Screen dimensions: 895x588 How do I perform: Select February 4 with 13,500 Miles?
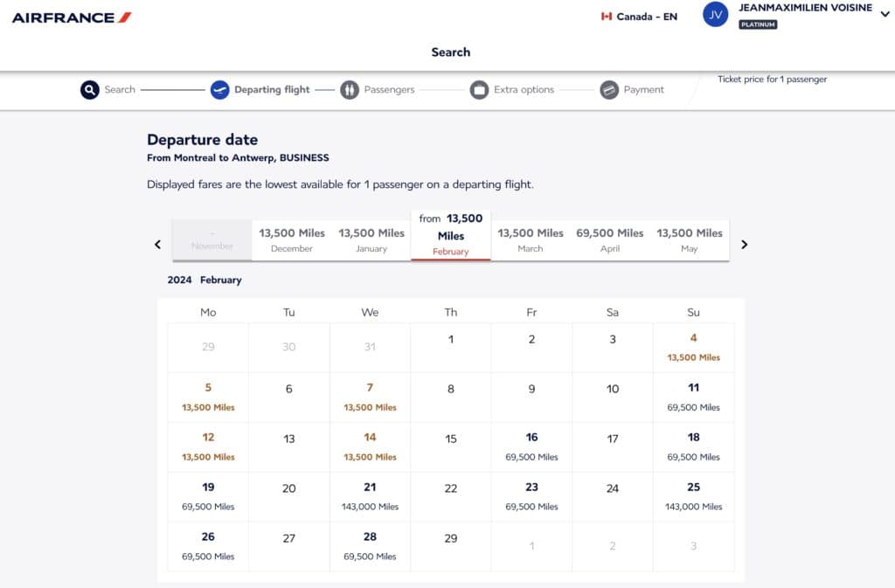tap(693, 347)
